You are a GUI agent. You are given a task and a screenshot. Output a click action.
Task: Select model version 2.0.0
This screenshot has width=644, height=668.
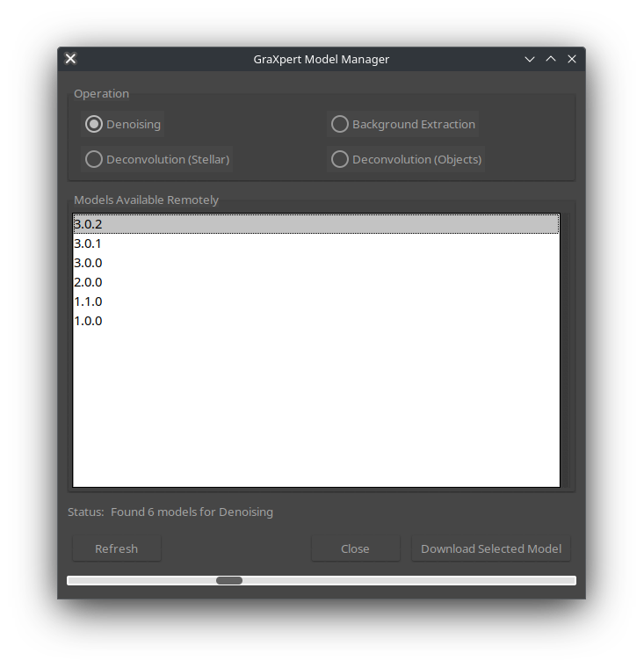(x=316, y=282)
